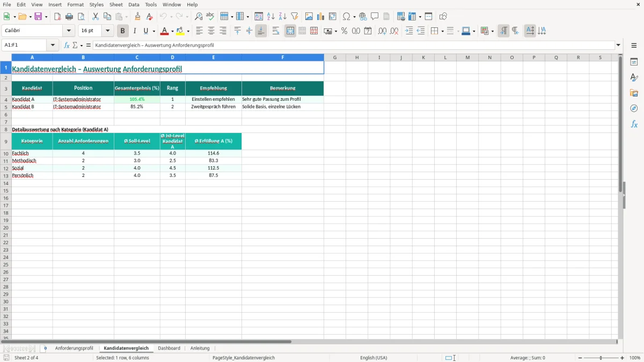Sort ascending A to Z
The image size is (644, 362).
(x=271, y=17)
